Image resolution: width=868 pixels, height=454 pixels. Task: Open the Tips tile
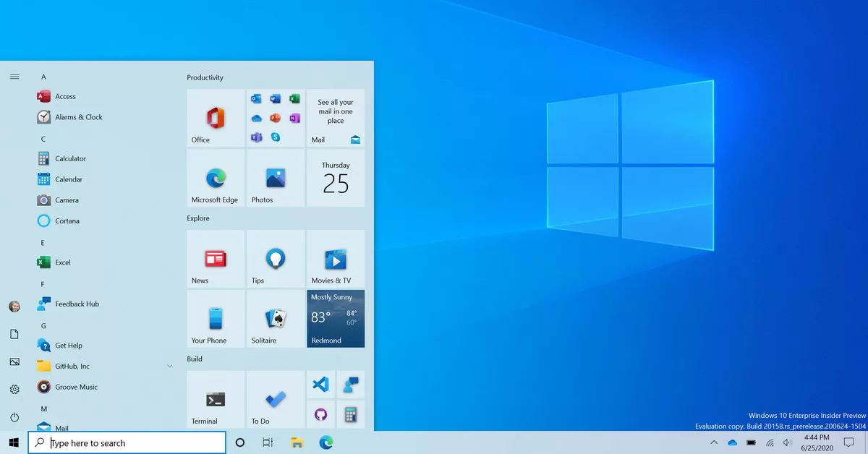(276, 259)
